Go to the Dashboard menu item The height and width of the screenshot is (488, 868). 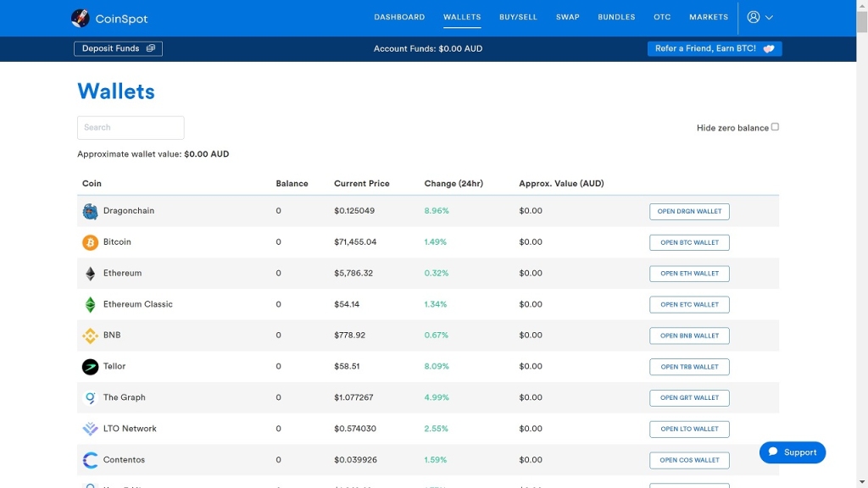coord(399,17)
